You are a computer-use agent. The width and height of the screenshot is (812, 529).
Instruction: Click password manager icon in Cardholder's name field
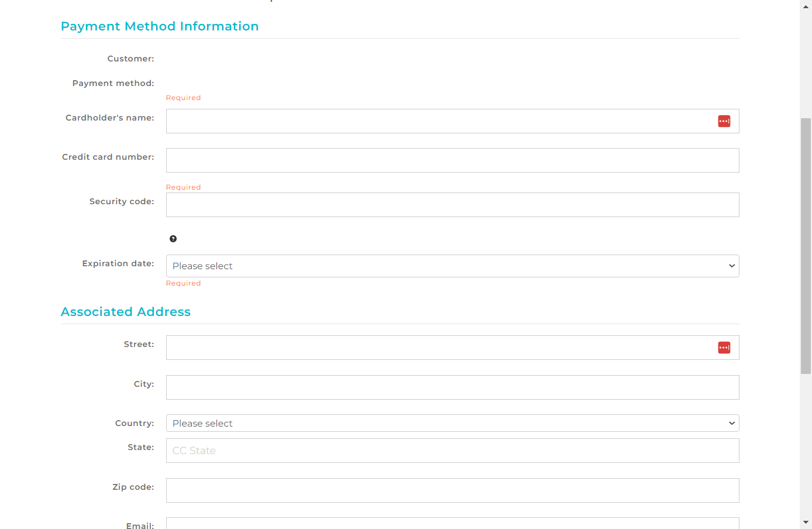(724, 121)
